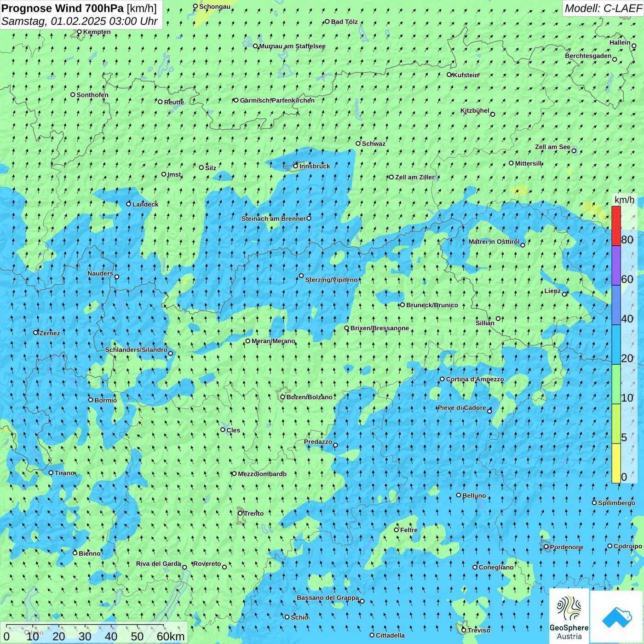This screenshot has width=644, height=644.
Task: Click the 'Brixen/Bressanone' label
Action: (379, 328)
